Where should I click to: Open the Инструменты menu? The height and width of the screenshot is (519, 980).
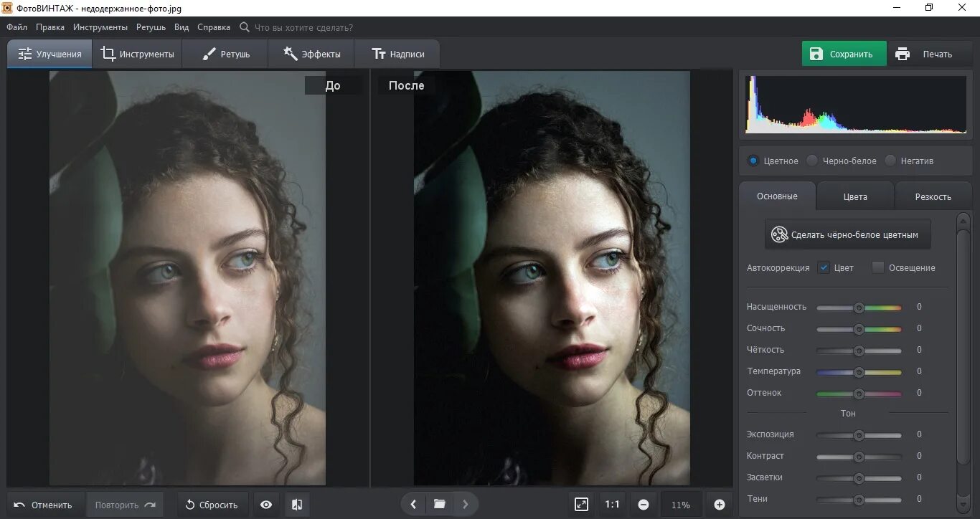(x=100, y=27)
